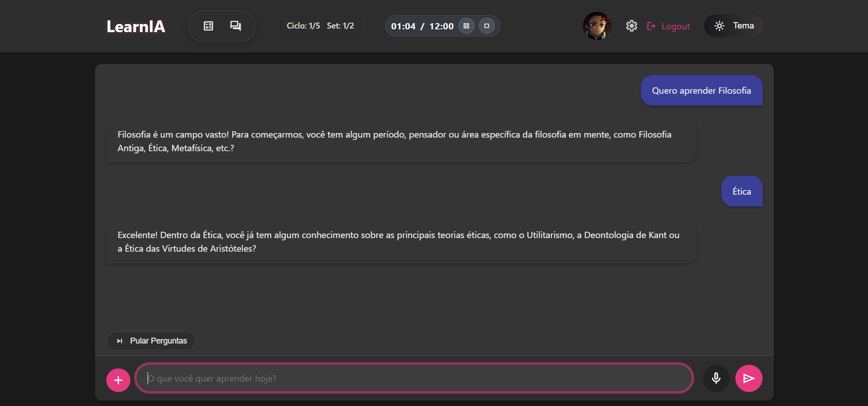Click the 01:04 / 12:00 timer display
This screenshot has height=406, width=868.
coord(422,26)
